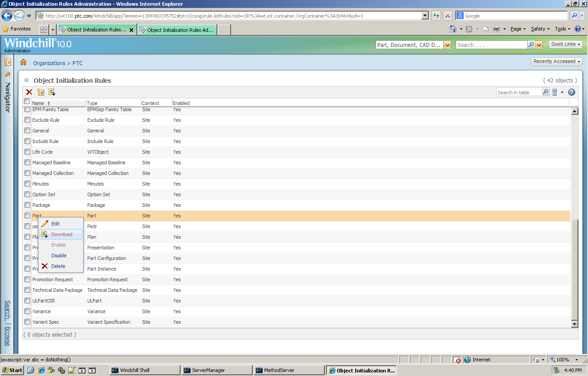
Task: Click the Print printer icon
Action: pos(496,29)
